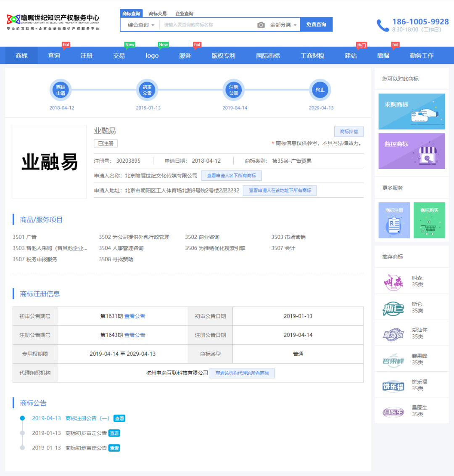454x476 pixels.
Task: Open the 饼乐福 recommended trademark logo
Action: click(393, 385)
